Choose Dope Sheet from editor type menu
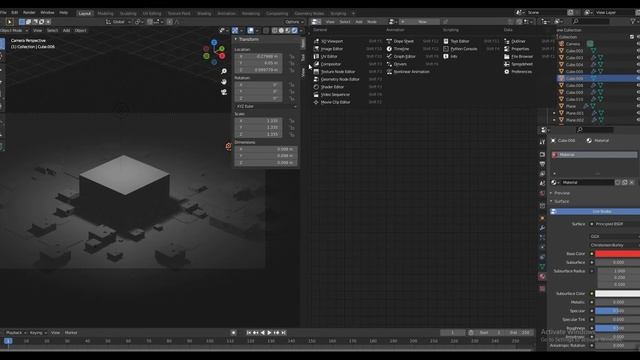The width and height of the screenshot is (640, 360). click(403, 41)
